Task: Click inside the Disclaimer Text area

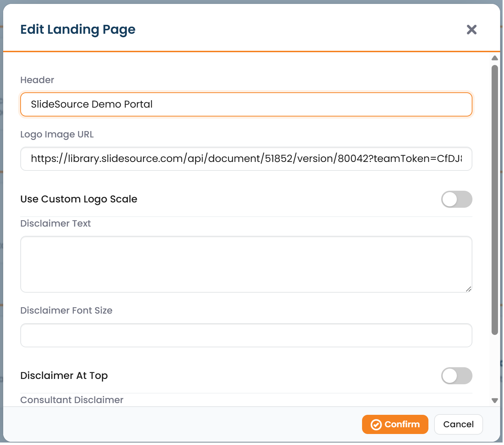Action: click(x=246, y=264)
